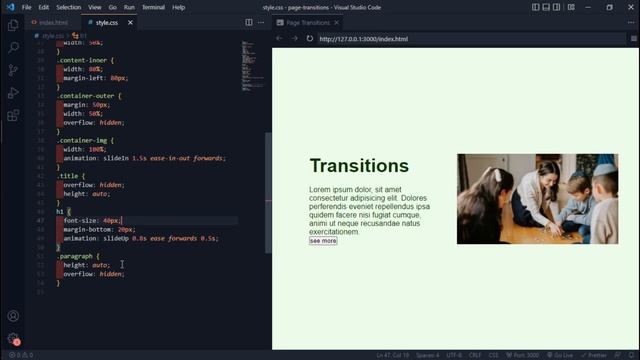The height and width of the screenshot is (360, 640).
Task: Open the Go menu
Action: (113, 7)
